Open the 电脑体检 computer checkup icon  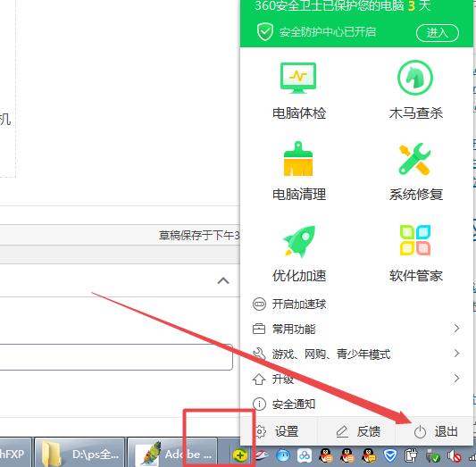pos(298,79)
